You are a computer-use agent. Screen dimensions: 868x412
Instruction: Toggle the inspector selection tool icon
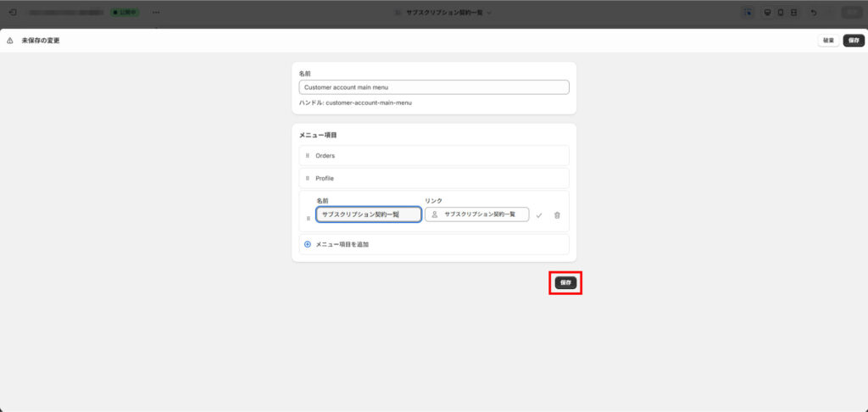point(748,13)
